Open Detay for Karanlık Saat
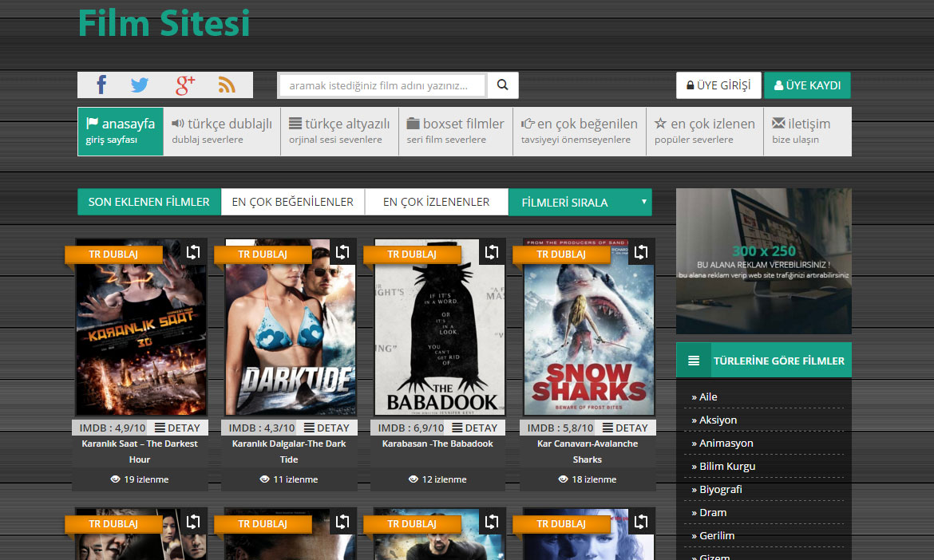The height and width of the screenshot is (560, 934). coord(177,428)
